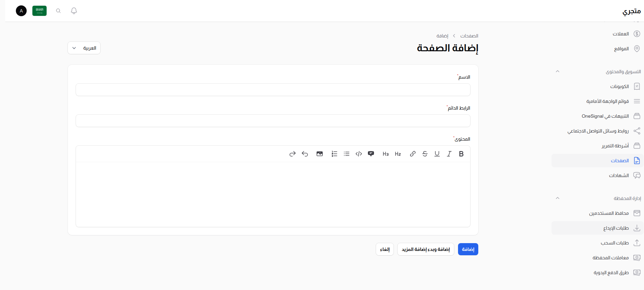Create a numbered list
The width and height of the screenshot is (644, 290).
(x=334, y=154)
